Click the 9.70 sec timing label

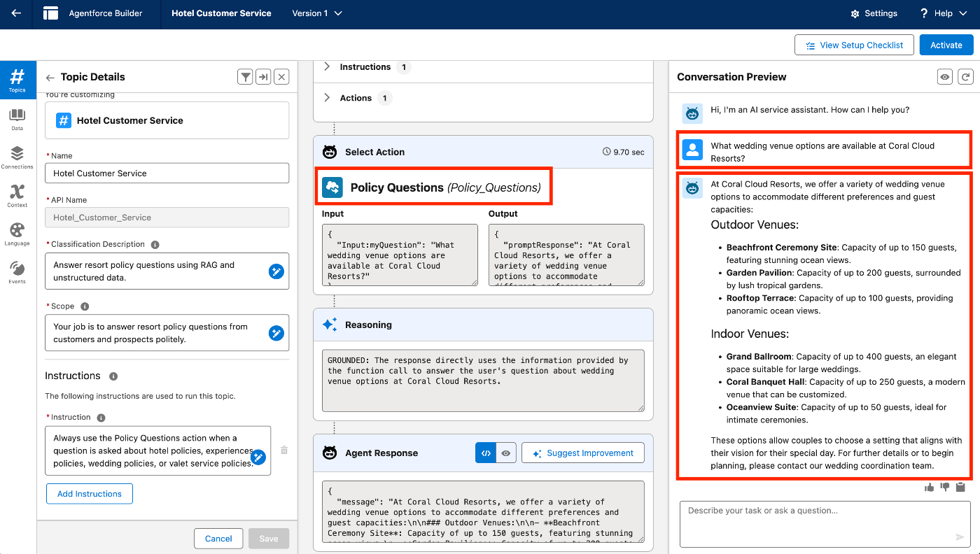click(623, 152)
